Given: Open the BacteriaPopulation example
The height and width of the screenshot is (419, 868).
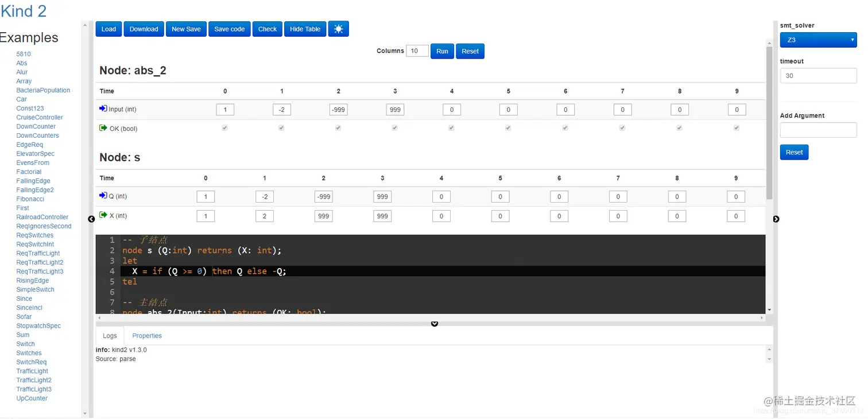Looking at the screenshot, I should click(43, 90).
